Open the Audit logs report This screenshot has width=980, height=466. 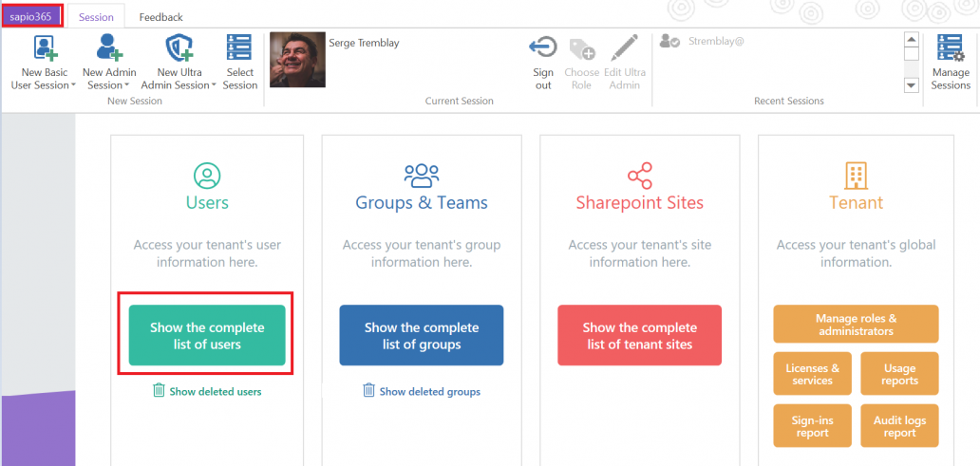(899, 426)
